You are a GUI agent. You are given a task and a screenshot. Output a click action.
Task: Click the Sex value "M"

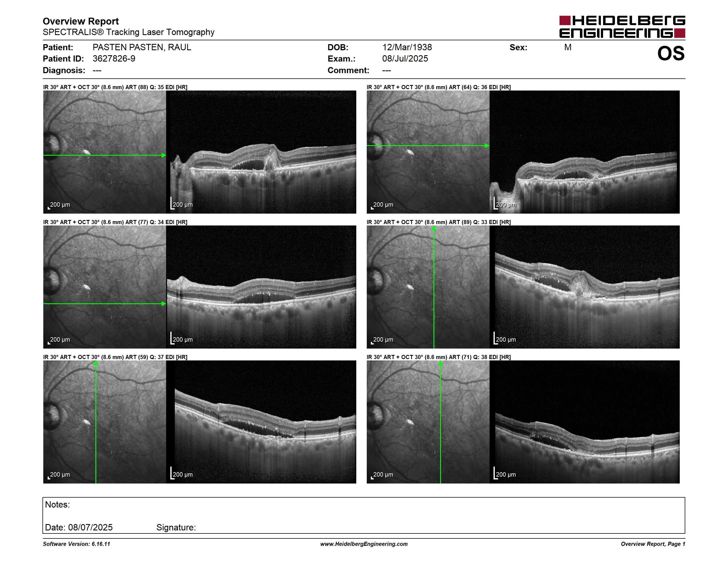568,47
